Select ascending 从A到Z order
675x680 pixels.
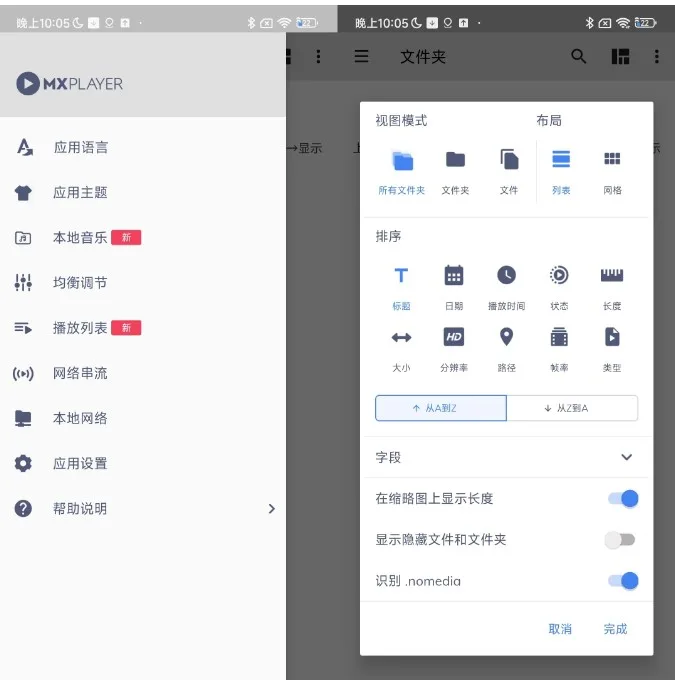coord(441,408)
